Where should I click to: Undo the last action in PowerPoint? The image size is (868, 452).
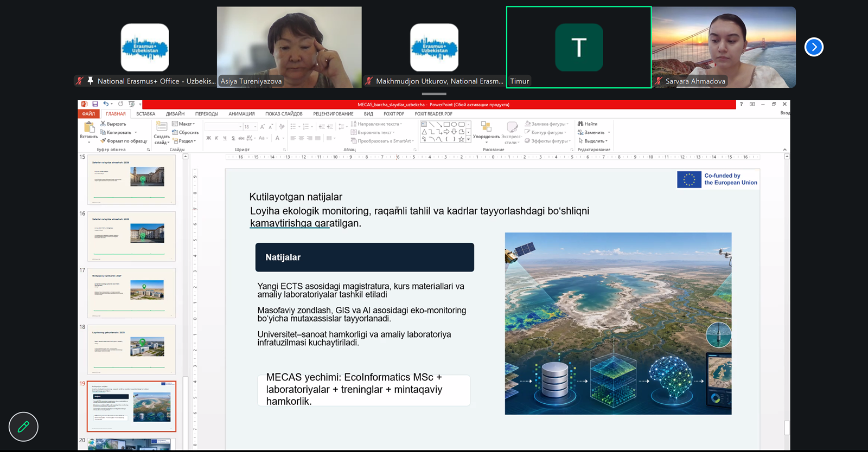coord(106,104)
